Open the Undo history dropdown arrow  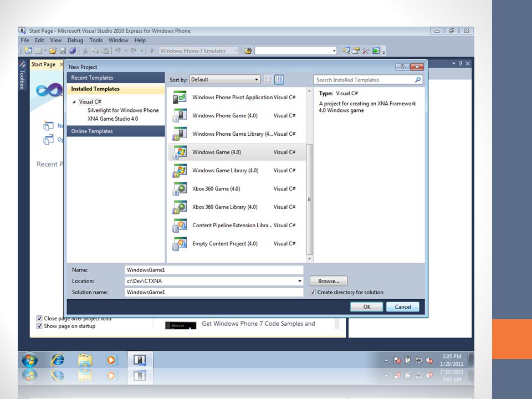point(126,51)
